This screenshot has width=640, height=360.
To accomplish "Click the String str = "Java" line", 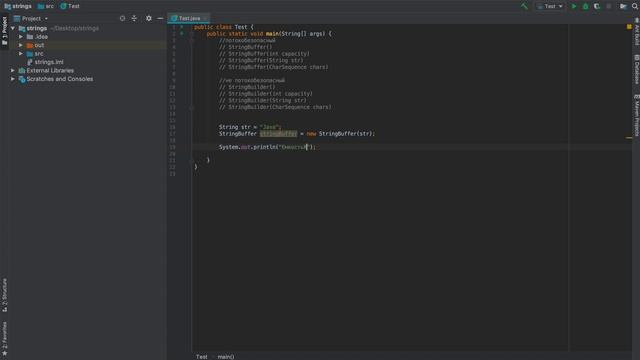I will point(250,127).
